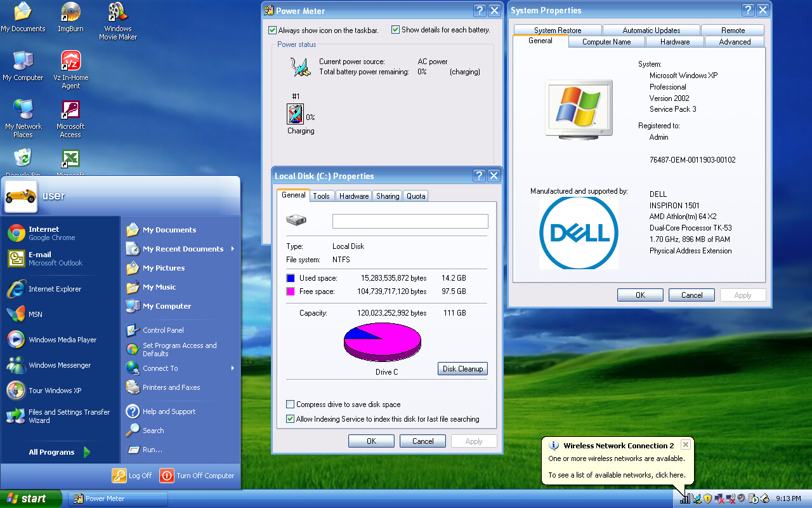Switch to Advanced tab in System Properties
Image resolution: width=812 pixels, height=508 pixels.
point(735,42)
